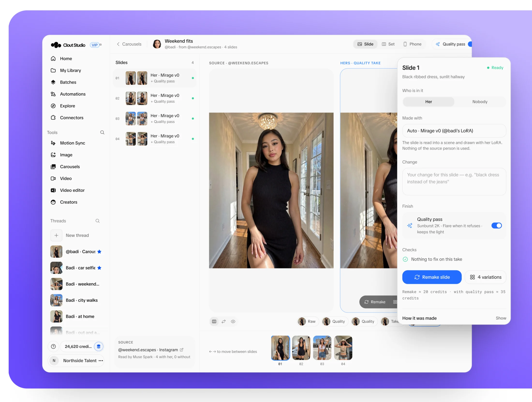Open Home in the sidebar

click(x=66, y=58)
